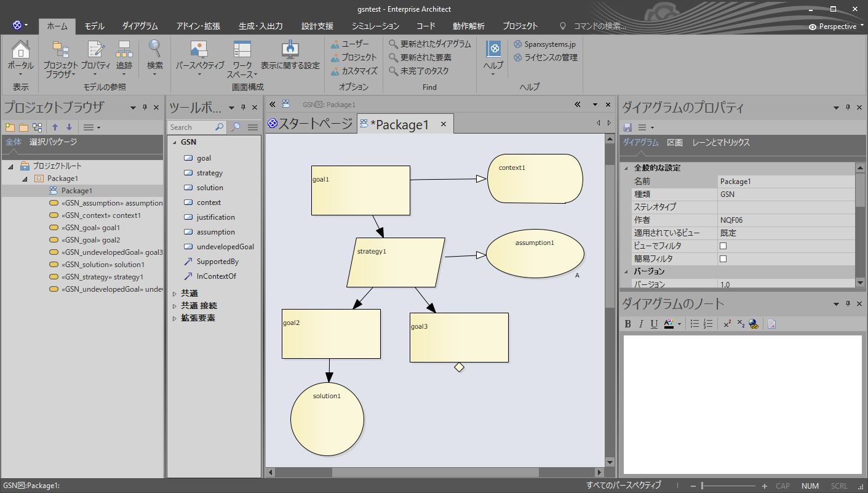The image size is (868, 493).
Task: Click the ヘルプ help book icon
Action: [493, 57]
